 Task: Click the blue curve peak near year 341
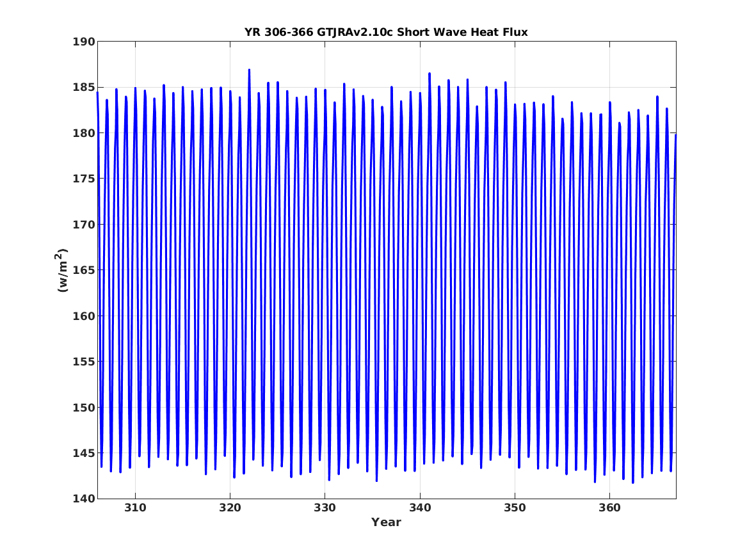(x=430, y=74)
